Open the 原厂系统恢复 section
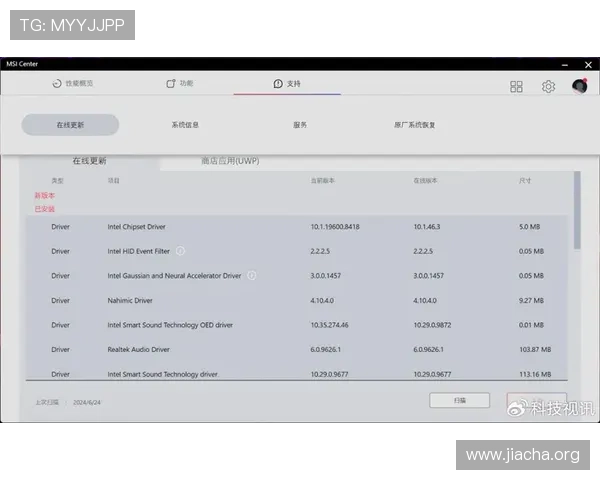Image resolution: width=600 pixels, height=480 pixels. click(415, 125)
